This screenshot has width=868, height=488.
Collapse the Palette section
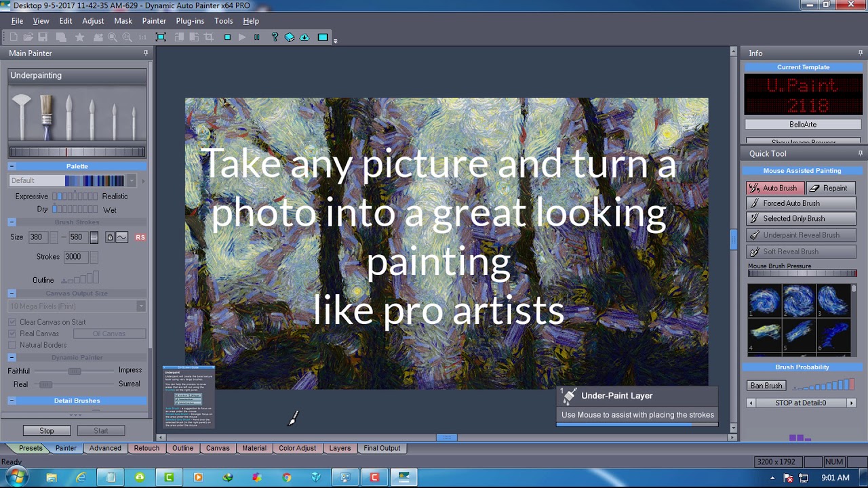pyautogui.click(x=12, y=166)
